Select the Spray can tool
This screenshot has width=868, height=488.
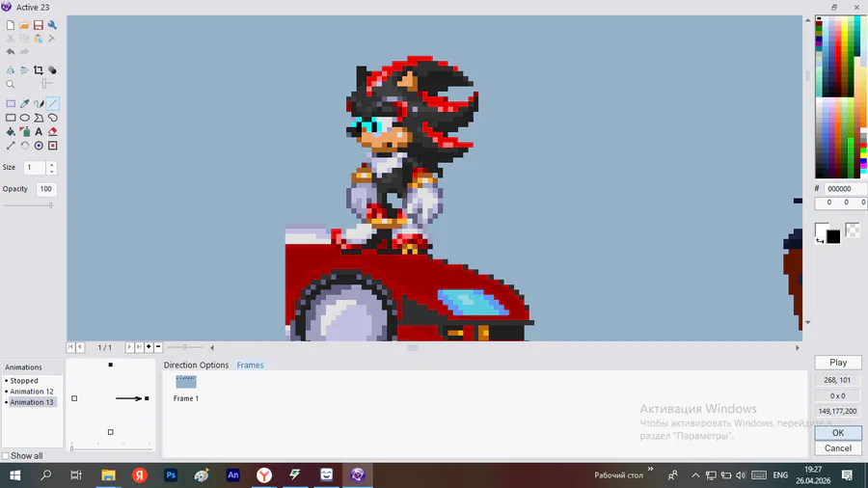24,132
